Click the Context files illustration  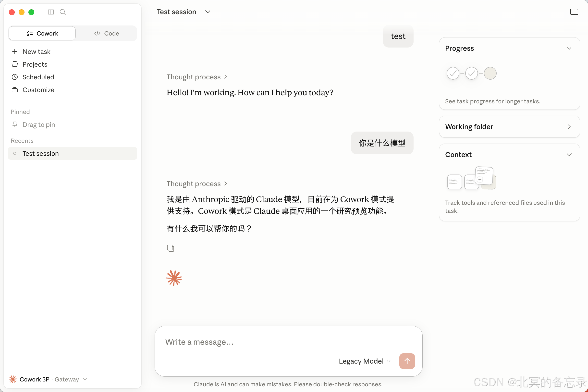point(471,178)
